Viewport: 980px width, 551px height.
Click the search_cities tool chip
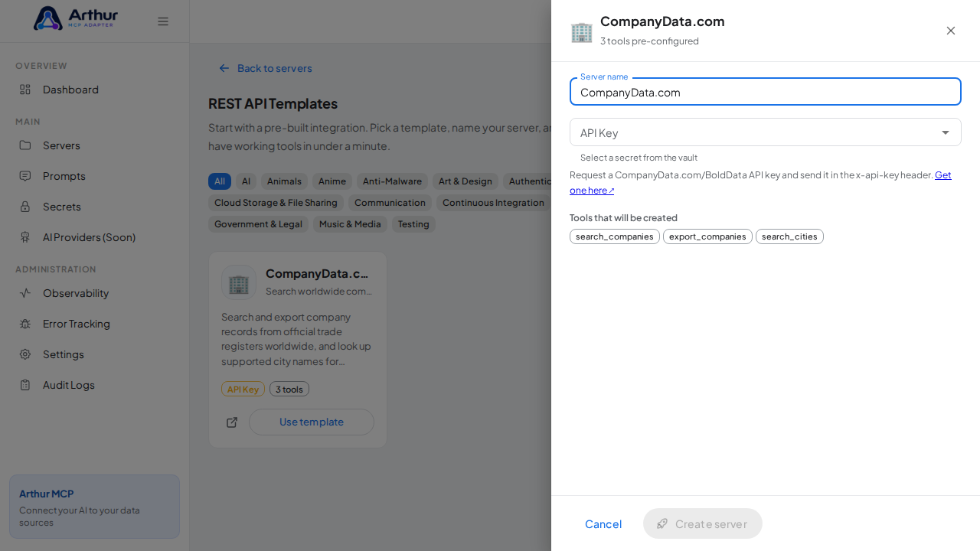pyautogui.click(x=789, y=236)
